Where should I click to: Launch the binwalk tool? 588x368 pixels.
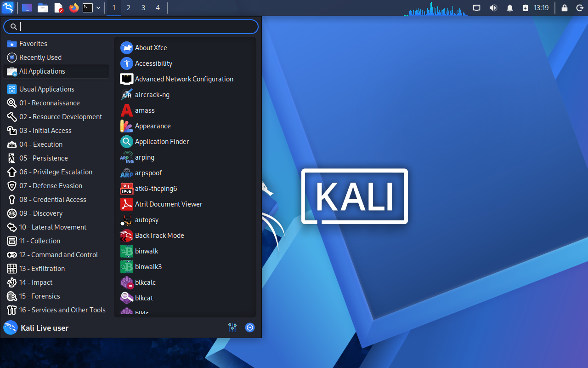(x=185, y=251)
